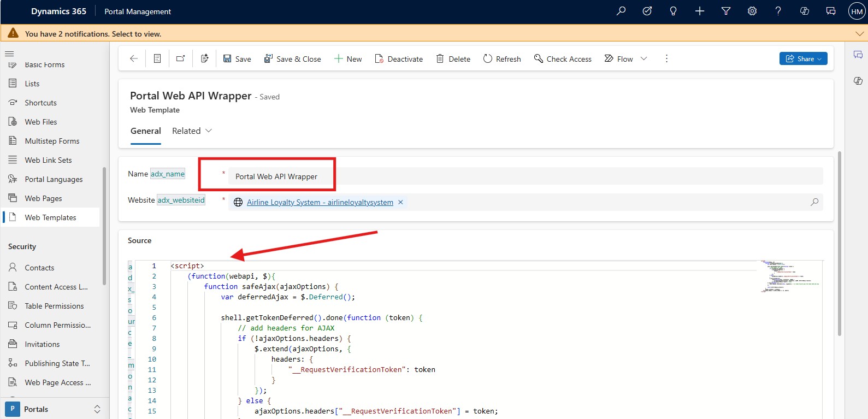Click the Help question mark icon

click(x=778, y=11)
